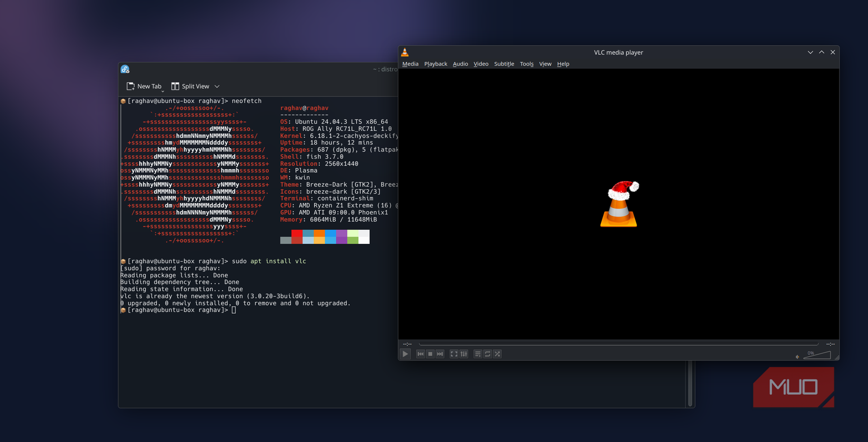868x442 pixels.
Task: Click the 'Reading package lists... Done' line
Action: click(x=174, y=275)
